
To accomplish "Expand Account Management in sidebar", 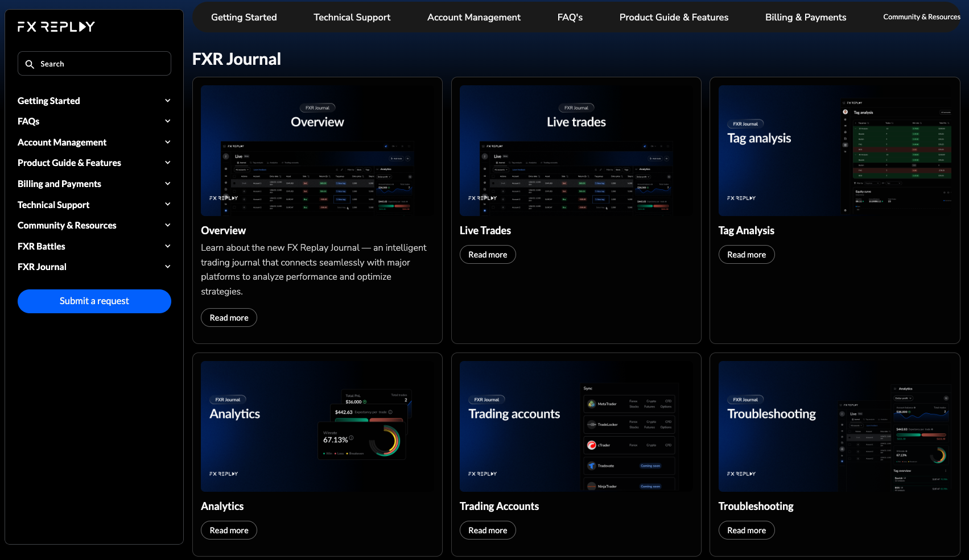I will click(167, 142).
